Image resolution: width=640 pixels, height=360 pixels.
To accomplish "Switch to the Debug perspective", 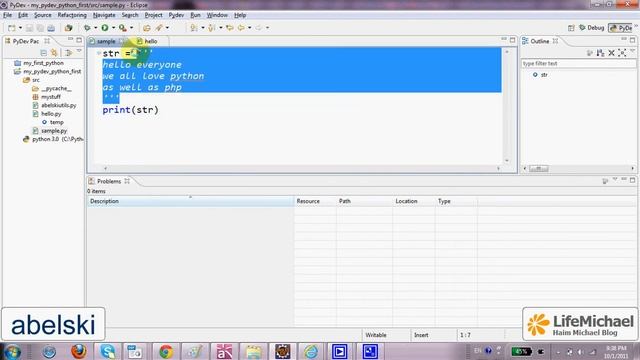I will click(x=592, y=28).
